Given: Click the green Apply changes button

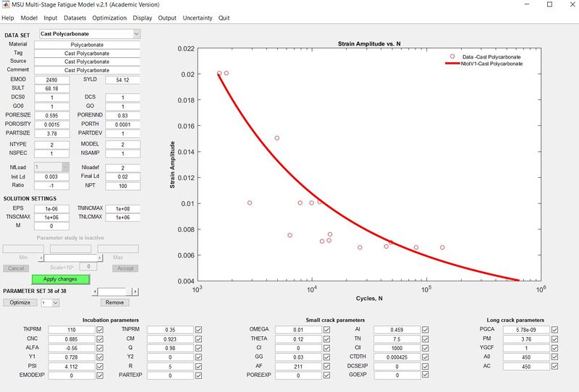Looking at the screenshot, I should coord(60,278).
